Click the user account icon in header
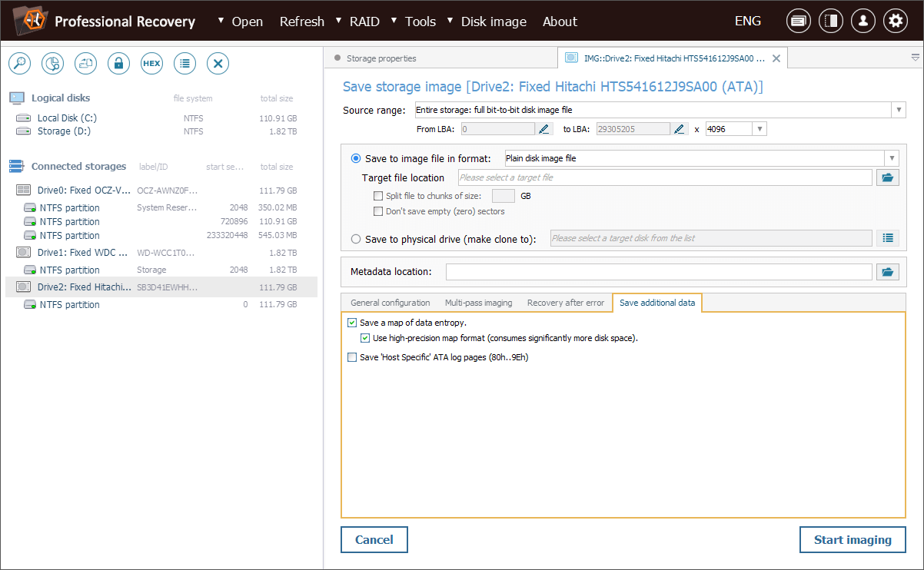 (x=863, y=22)
